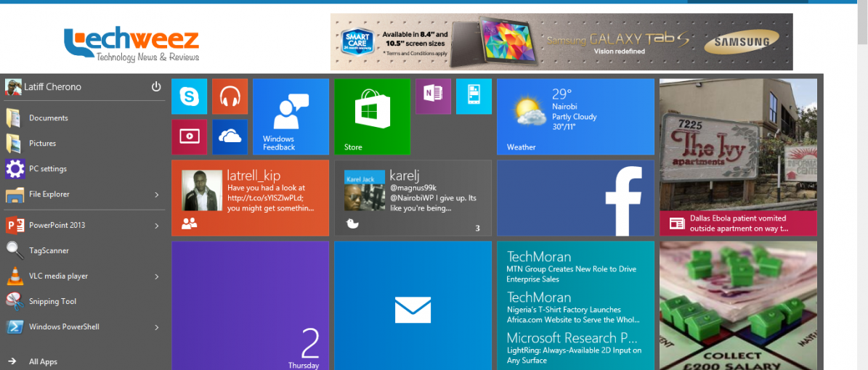Click the Techweez logo link
This screenshot has height=370, width=868.
131,44
